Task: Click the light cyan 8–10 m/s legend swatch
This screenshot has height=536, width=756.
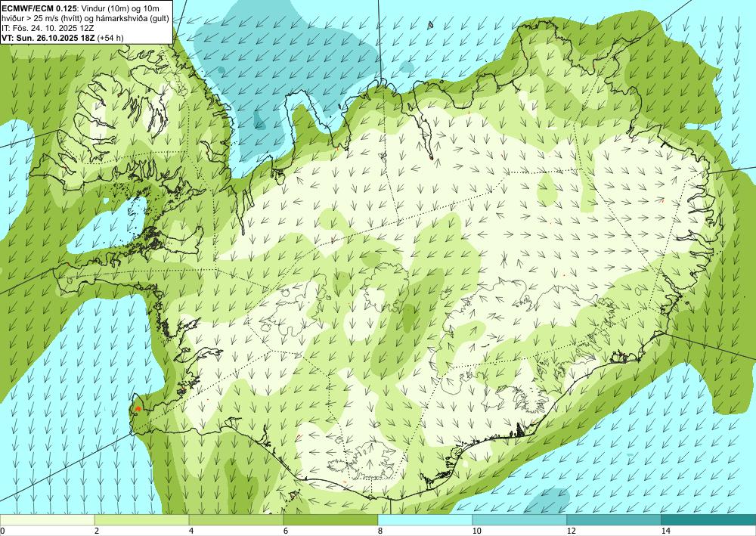Action: coord(425,519)
